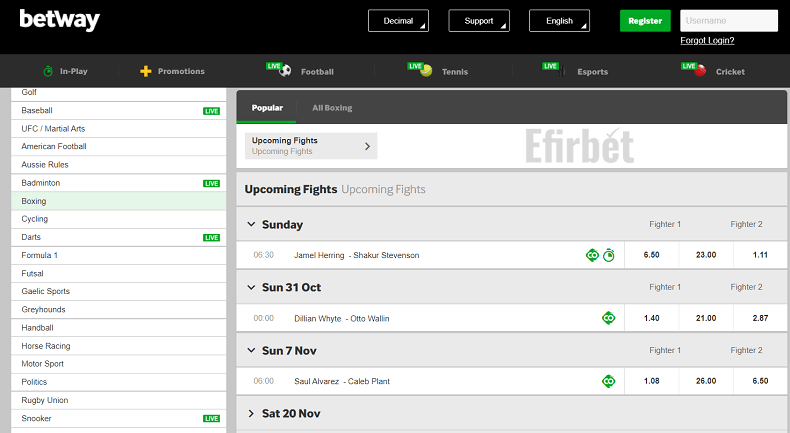Viewport: 790px width, 433px height.
Task: Click the Username input field
Action: tap(729, 21)
